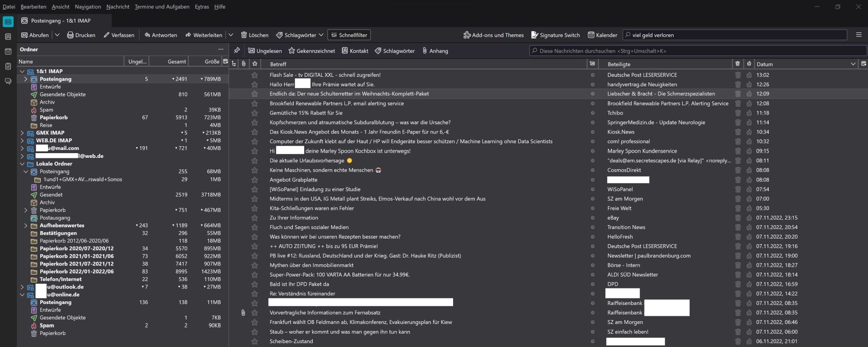Open the Calendar icon in left sidebar
Image resolution: width=868 pixels, height=347 pixels.
(8, 52)
